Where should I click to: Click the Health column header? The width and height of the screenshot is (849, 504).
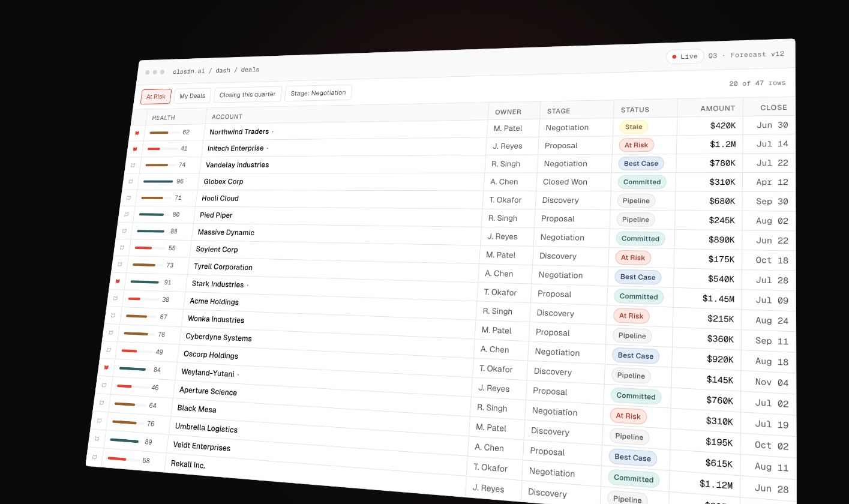point(163,118)
